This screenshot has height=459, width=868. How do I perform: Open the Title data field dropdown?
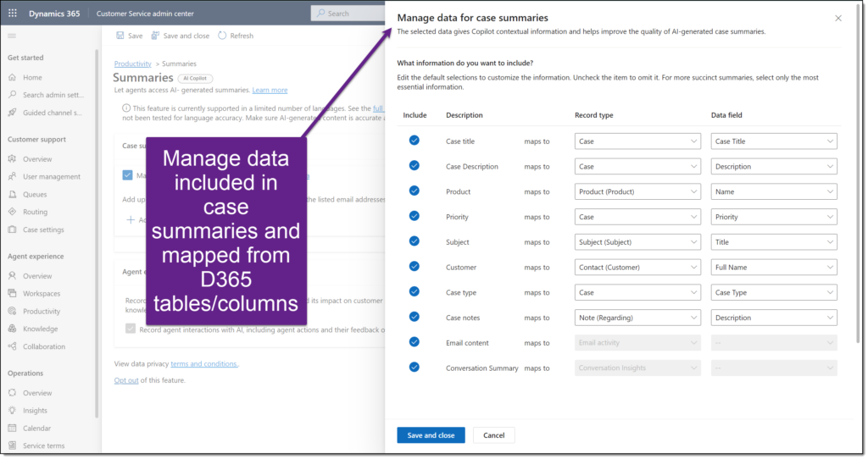[774, 241]
